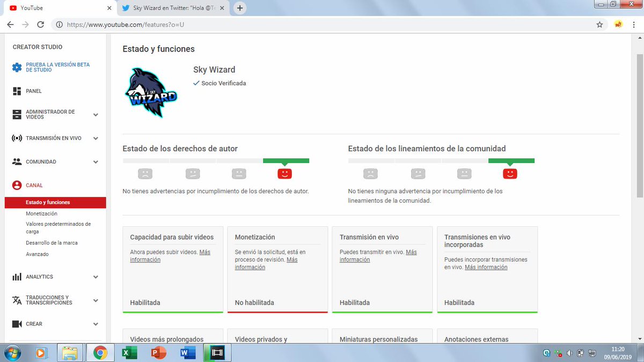Click the extension icon beside the bookmark star
644x362 pixels.
click(618, 25)
